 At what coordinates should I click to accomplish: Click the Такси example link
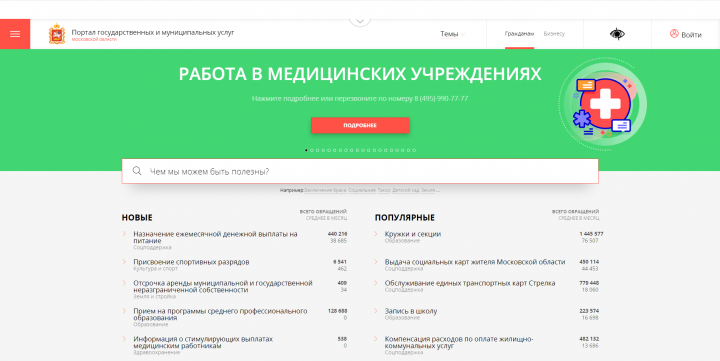click(384, 190)
